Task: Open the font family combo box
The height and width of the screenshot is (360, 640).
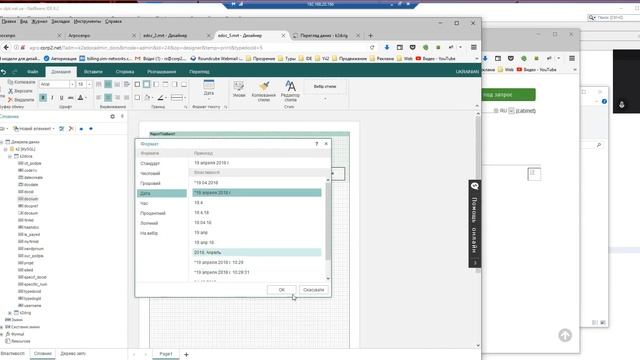Action: tap(57, 84)
